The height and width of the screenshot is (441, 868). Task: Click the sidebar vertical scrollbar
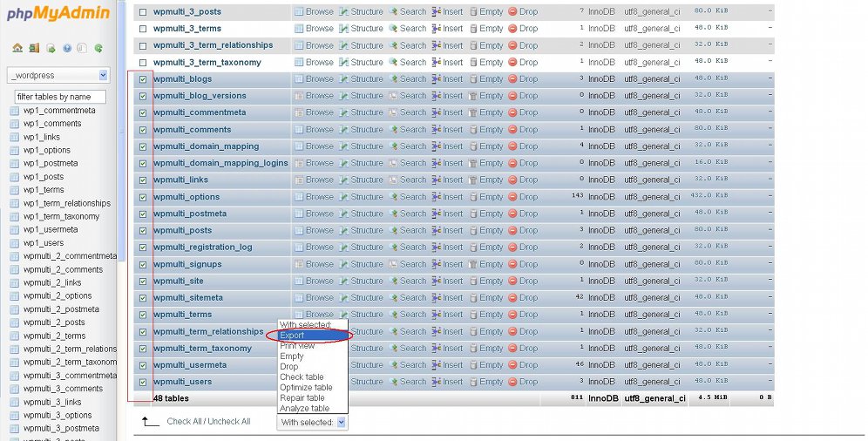click(122, 132)
